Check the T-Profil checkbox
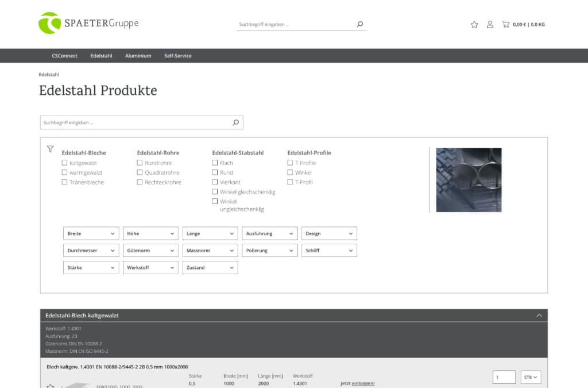588x388 pixels. 290,182
